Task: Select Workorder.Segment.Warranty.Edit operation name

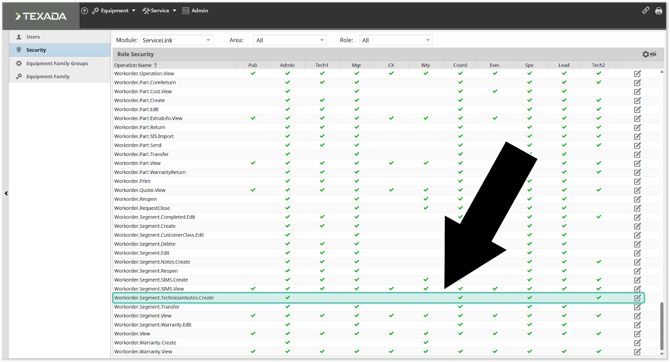Action: pos(153,325)
